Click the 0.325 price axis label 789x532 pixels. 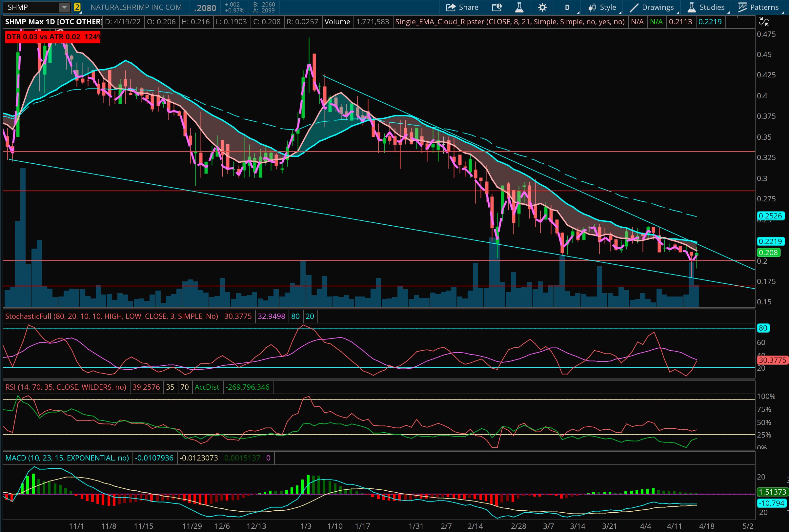[x=766, y=157]
